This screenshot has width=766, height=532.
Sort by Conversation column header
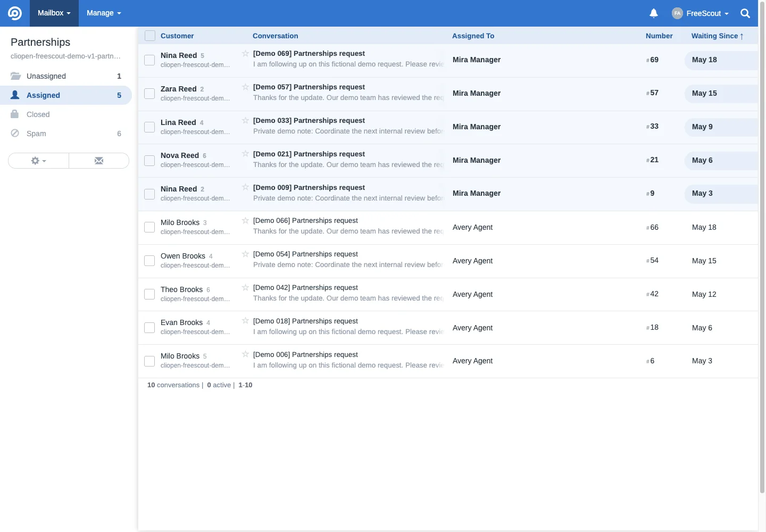275,36
